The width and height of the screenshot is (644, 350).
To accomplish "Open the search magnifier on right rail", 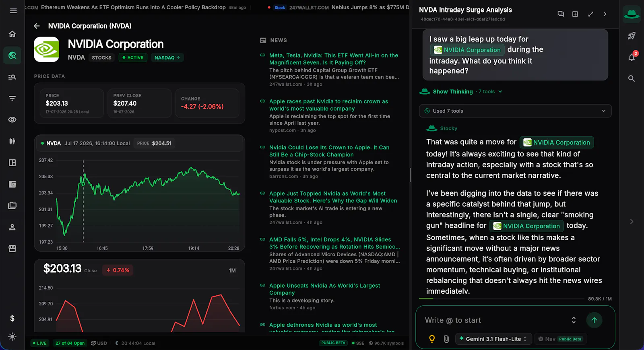I will click(x=632, y=79).
